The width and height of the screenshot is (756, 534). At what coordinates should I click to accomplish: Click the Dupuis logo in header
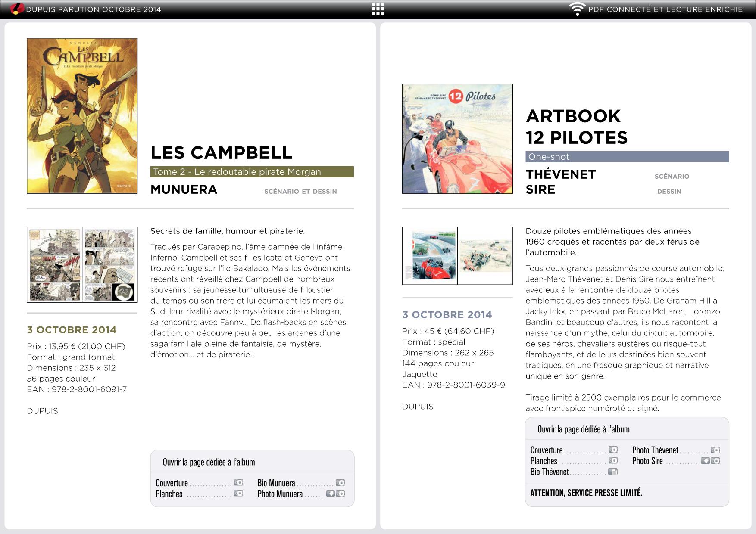click(17, 9)
